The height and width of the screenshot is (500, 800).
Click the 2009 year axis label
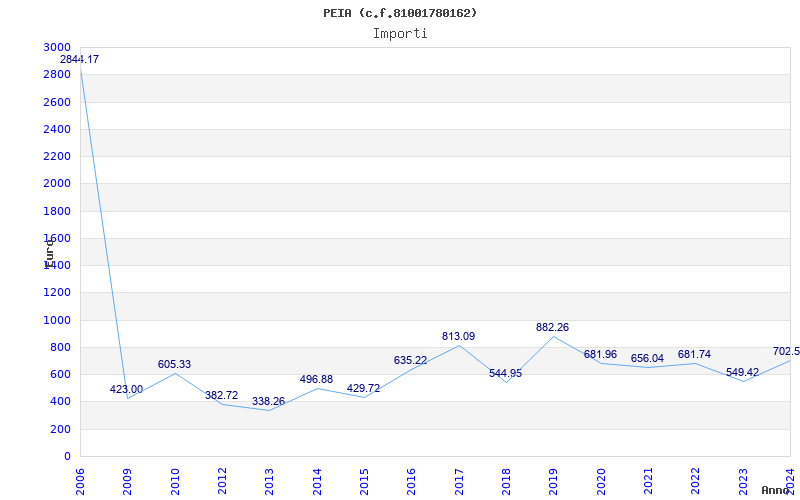tap(128, 482)
